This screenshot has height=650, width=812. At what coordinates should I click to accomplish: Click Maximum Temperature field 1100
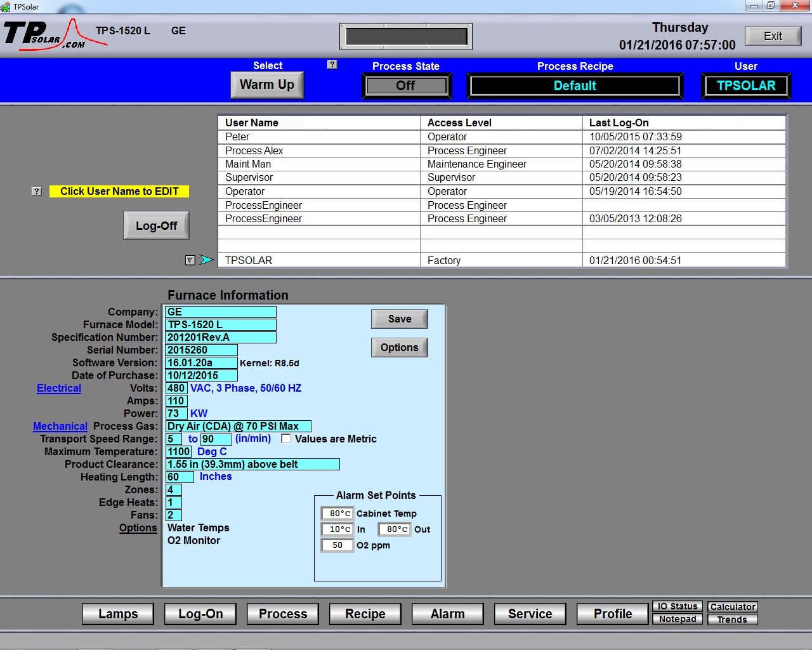pos(178,451)
